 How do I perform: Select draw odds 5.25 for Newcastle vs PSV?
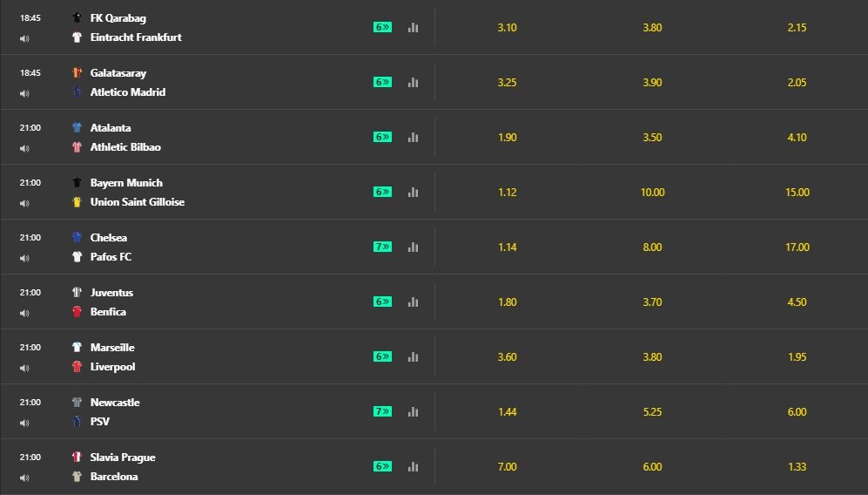pyautogui.click(x=652, y=412)
